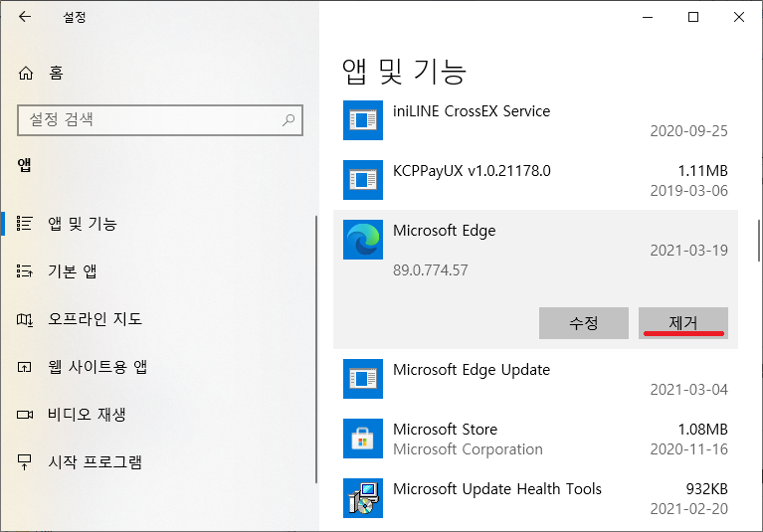Click the back arrow in Settings header
This screenshot has width=763, height=532.
(x=25, y=17)
